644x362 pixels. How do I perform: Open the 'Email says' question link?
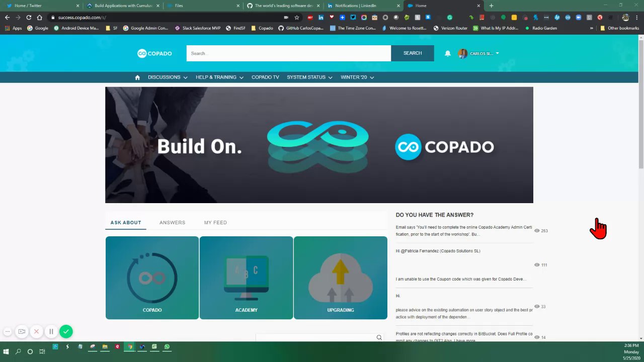click(464, 231)
